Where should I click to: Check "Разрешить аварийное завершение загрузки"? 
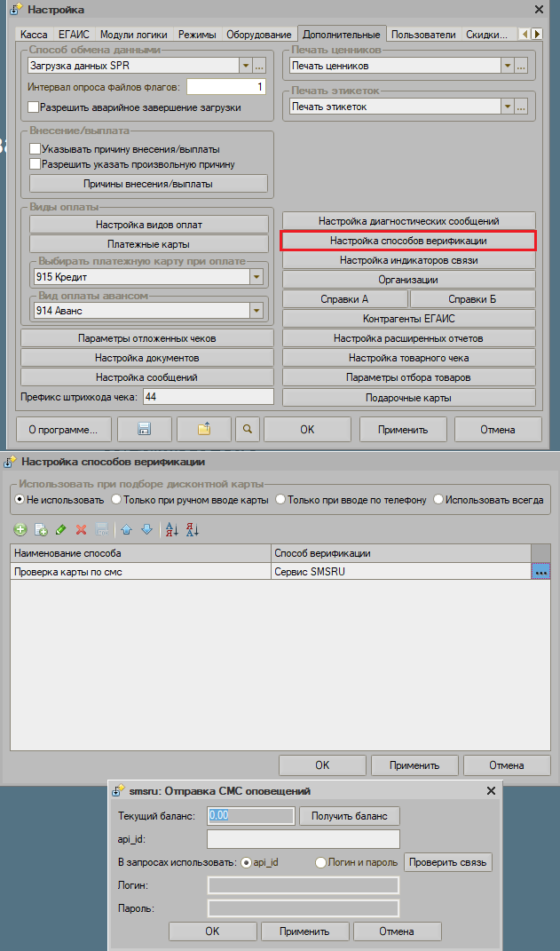(x=34, y=107)
